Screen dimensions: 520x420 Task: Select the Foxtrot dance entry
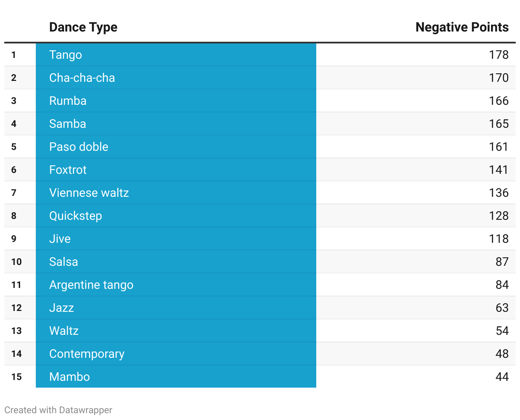pyautogui.click(x=68, y=170)
